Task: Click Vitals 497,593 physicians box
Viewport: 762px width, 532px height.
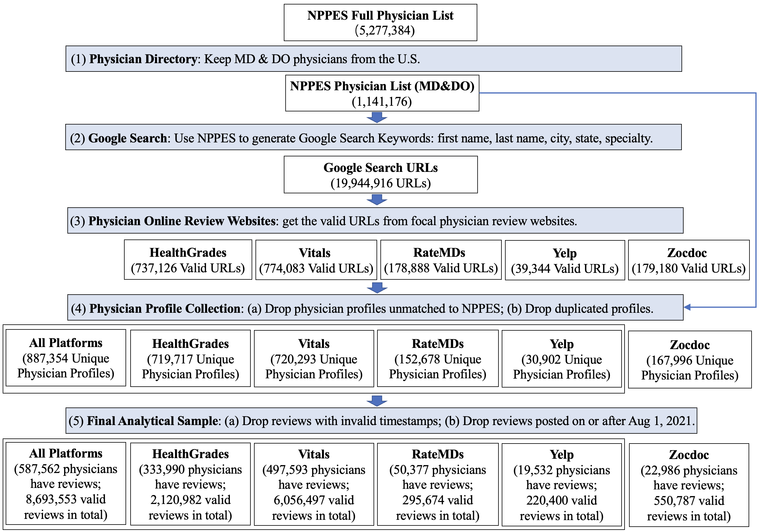Action: click(x=314, y=484)
